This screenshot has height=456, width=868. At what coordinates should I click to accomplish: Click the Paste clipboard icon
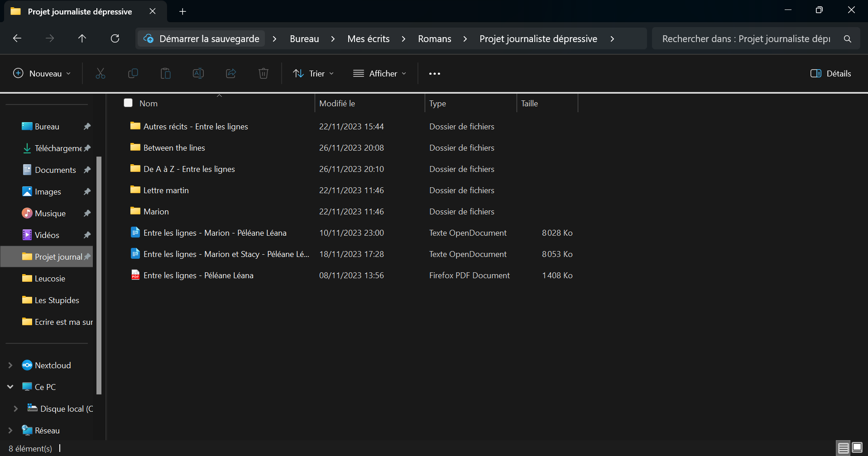(166, 73)
